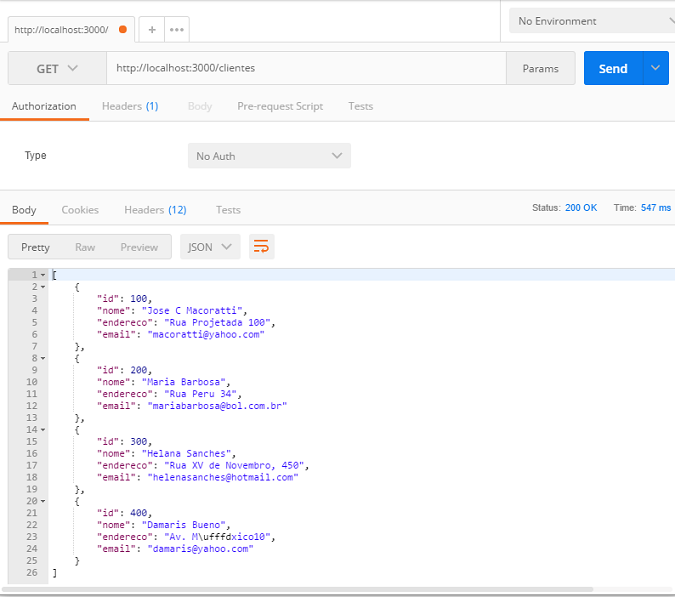Expand Send button options arrow
The height and width of the screenshot is (597, 675).
(655, 68)
